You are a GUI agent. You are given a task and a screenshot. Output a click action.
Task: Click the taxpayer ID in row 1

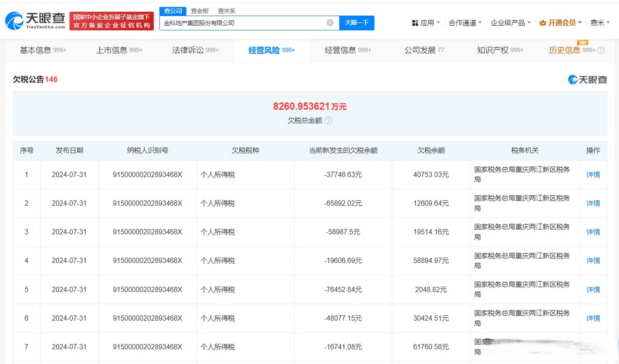coord(147,175)
